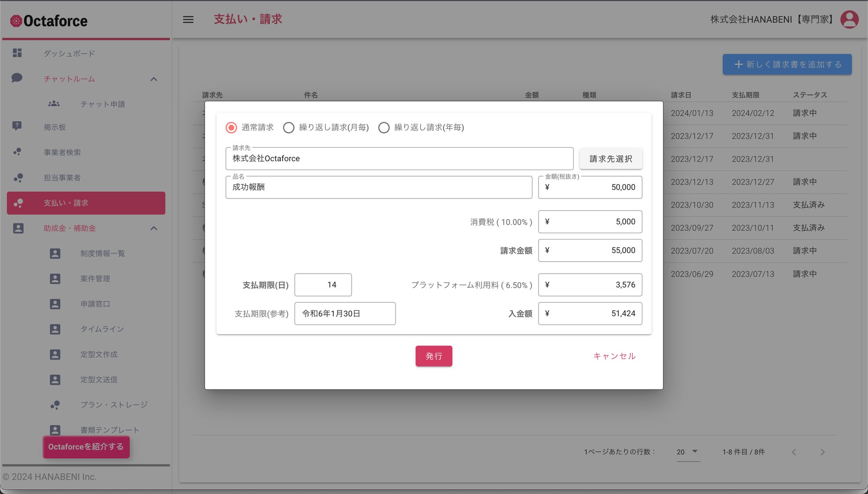
Task: Click the キャンセル cancel link
Action: (x=614, y=356)
